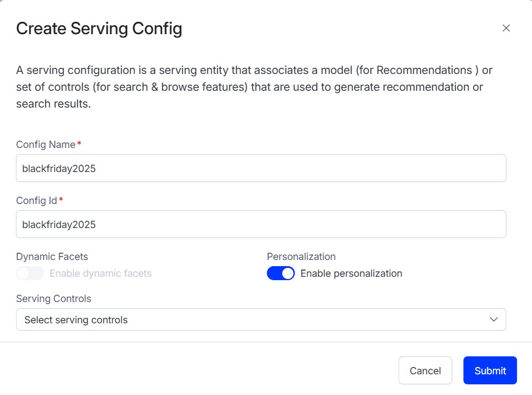Click the Config Id field label
The height and width of the screenshot is (395, 532).
click(x=36, y=201)
